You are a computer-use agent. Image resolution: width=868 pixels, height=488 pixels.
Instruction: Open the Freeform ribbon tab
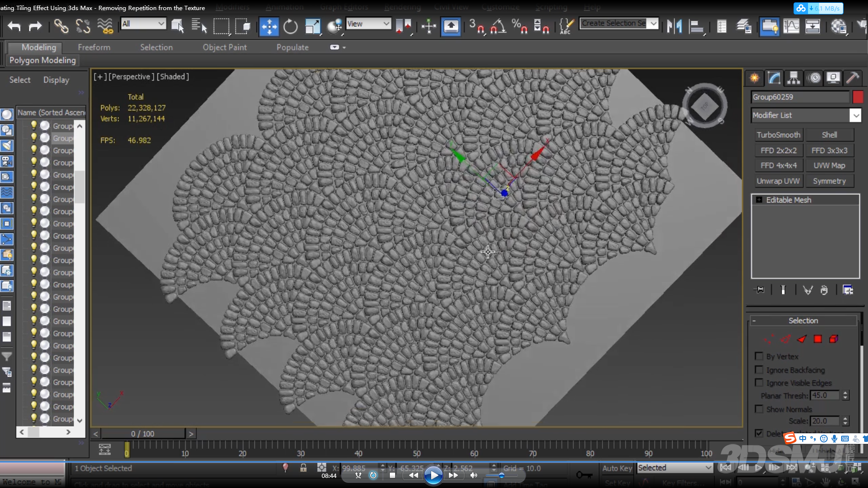point(94,48)
